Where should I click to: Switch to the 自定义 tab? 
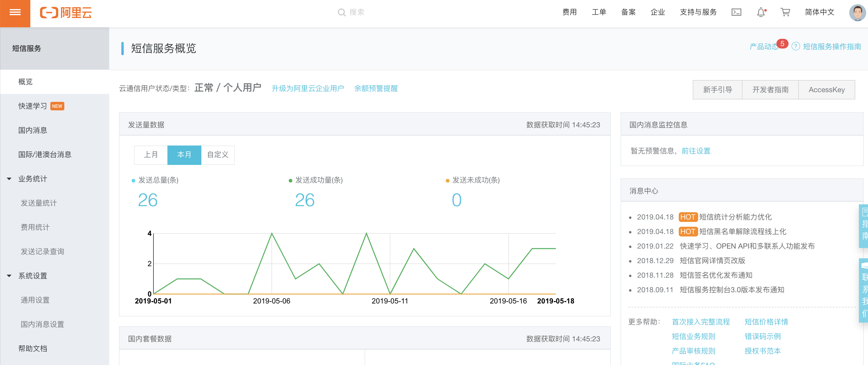(x=218, y=155)
